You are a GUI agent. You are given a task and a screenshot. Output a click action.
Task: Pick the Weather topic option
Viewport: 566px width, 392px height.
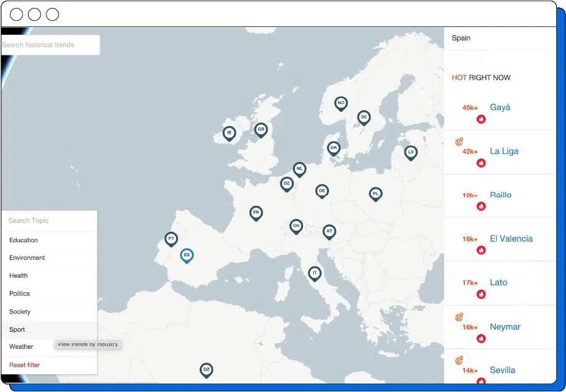click(21, 346)
